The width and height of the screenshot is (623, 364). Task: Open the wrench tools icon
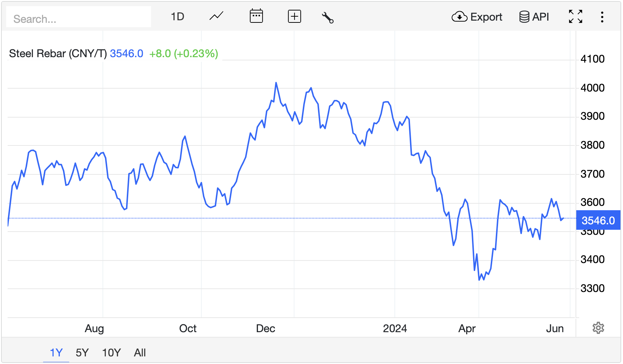327,17
